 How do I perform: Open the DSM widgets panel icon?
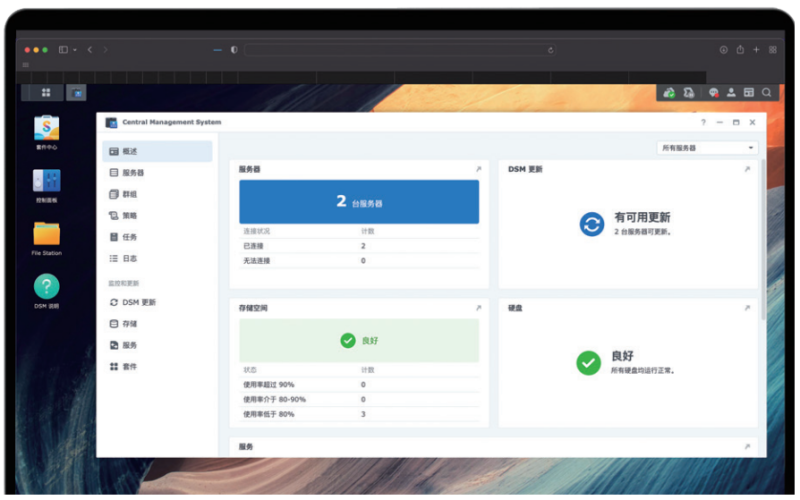[748, 92]
